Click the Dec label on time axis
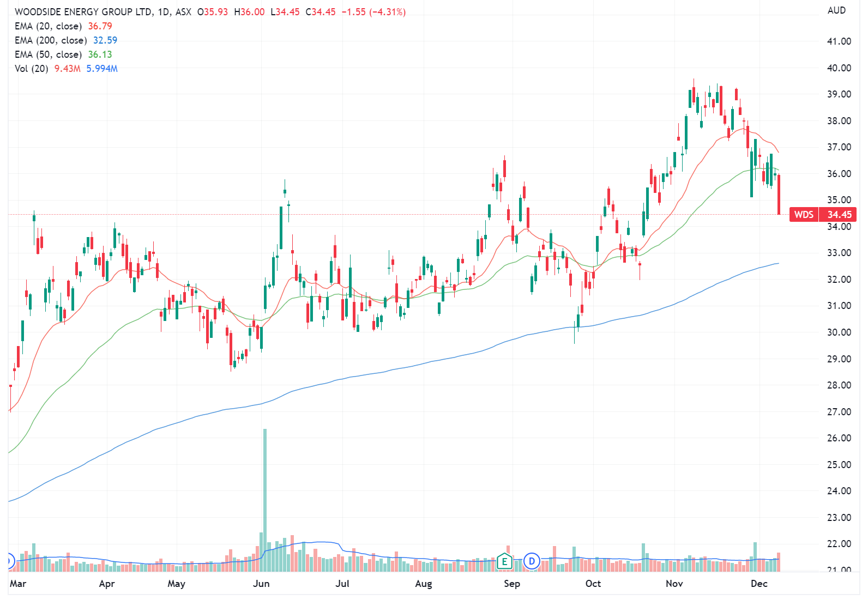The height and width of the screenshot is (600, 868). tap(759, 584)
